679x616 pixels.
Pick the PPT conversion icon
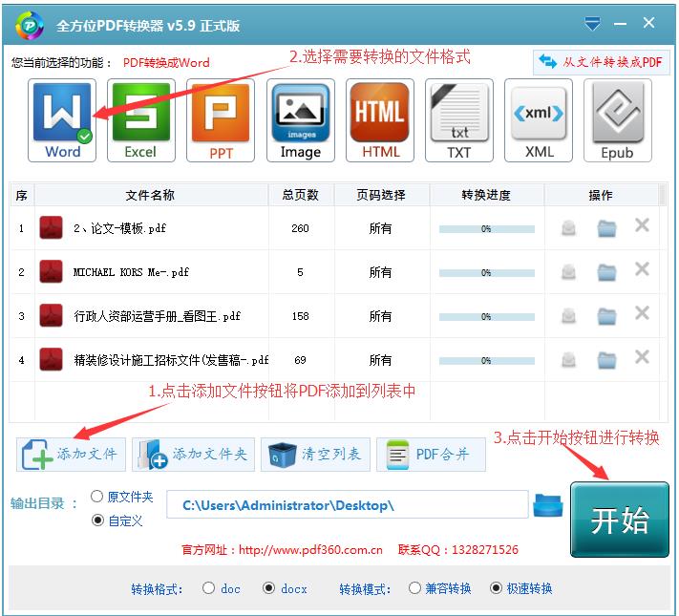tap(221, 120)
